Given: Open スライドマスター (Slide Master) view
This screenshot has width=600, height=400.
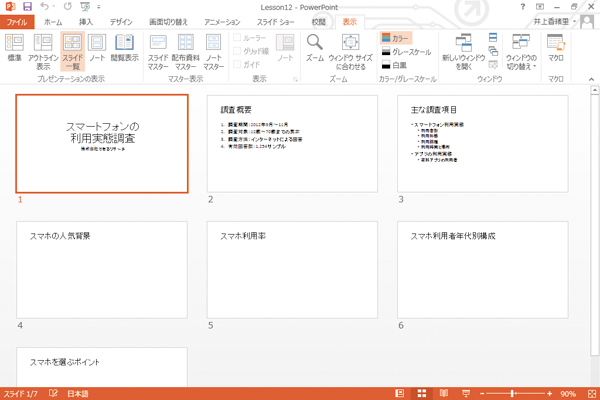Looking at the screenshot, I should pos(158,50).
